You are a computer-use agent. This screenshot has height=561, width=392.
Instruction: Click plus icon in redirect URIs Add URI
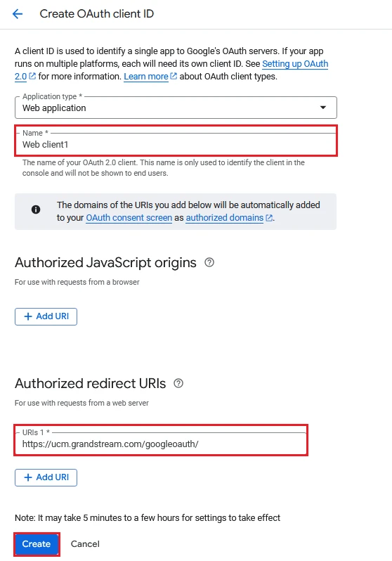pyautogui.click(x=28, y=477)
